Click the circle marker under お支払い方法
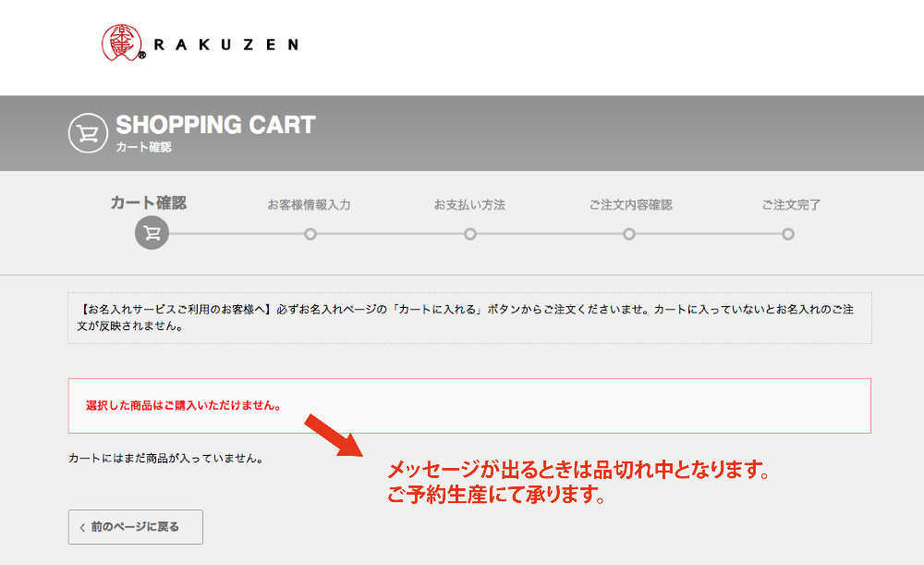Screen dimensions: 924x565 point(470,234)
